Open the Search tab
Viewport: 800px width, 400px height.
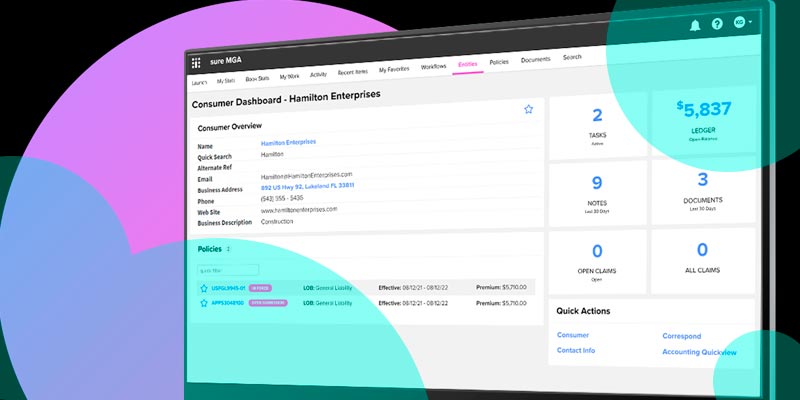[572, 57]
